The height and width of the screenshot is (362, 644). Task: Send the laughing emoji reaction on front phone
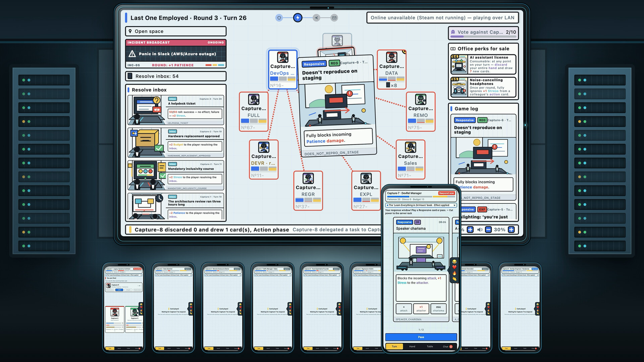[454, 261]
